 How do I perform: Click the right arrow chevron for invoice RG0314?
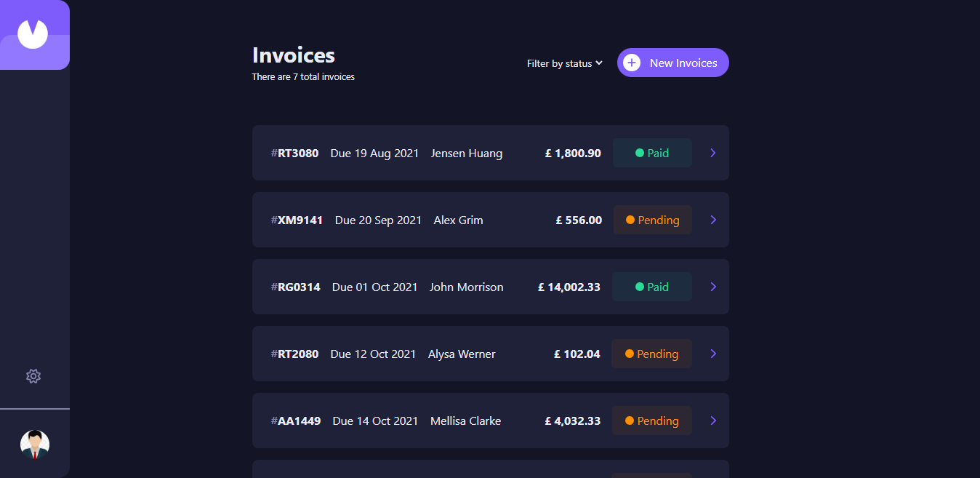coord(712,287)
